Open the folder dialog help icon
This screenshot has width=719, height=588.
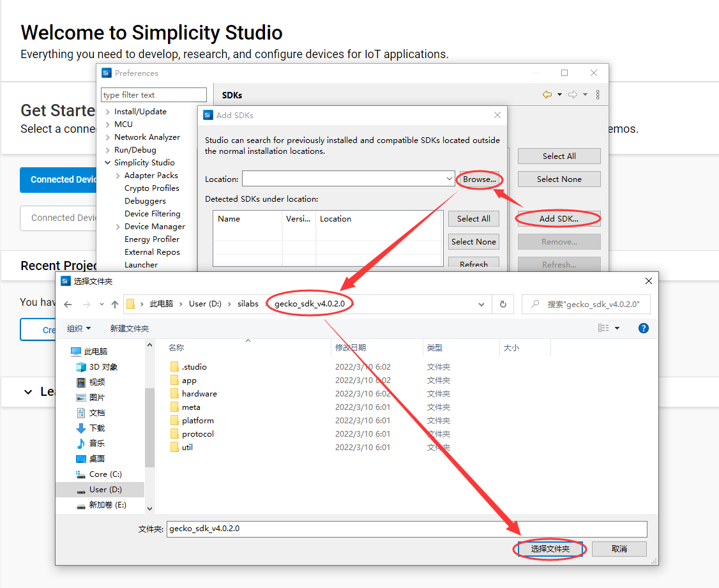644,328
